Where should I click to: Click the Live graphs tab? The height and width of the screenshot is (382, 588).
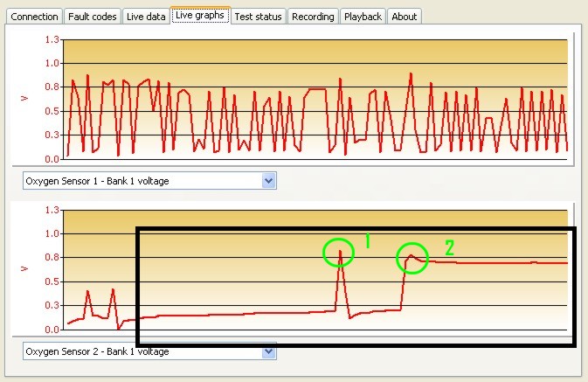coord(200,16)
